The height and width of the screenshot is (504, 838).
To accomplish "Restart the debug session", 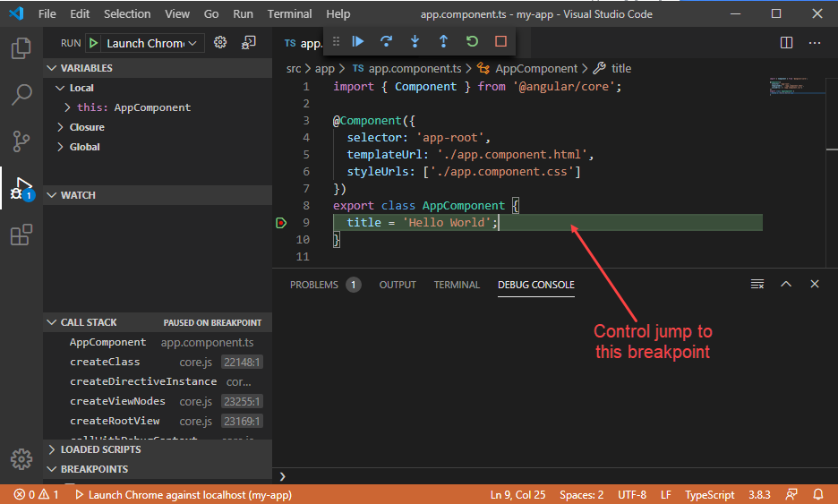I will 472,41.
